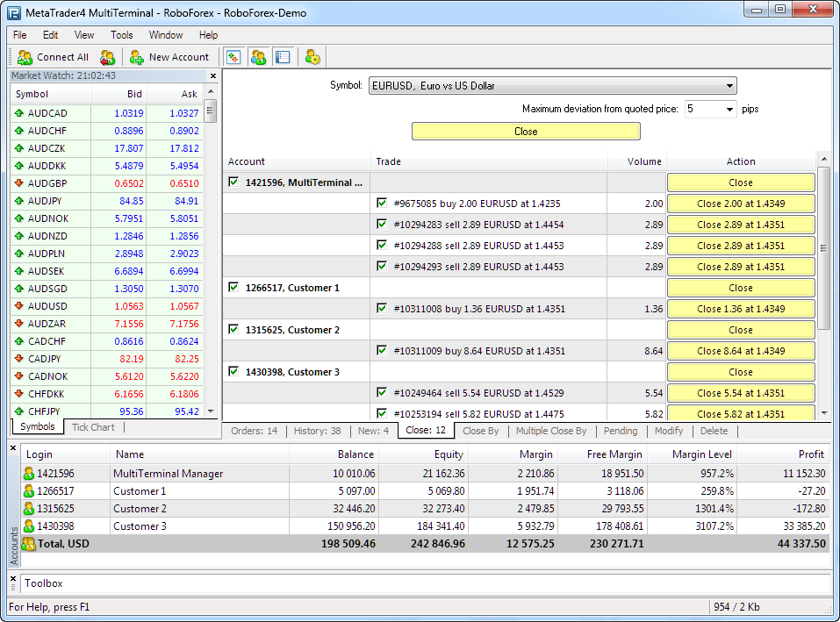
Task: Close the Market Watch panel
Action: coord(212,76)
